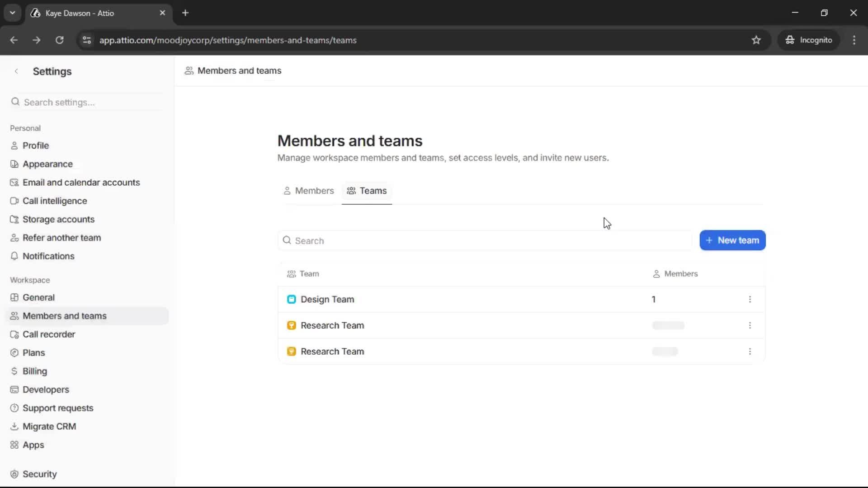Viewport: 868px width, 488px height.
Task: Open the browser tab search chevron
Action: tap(13, 13)
